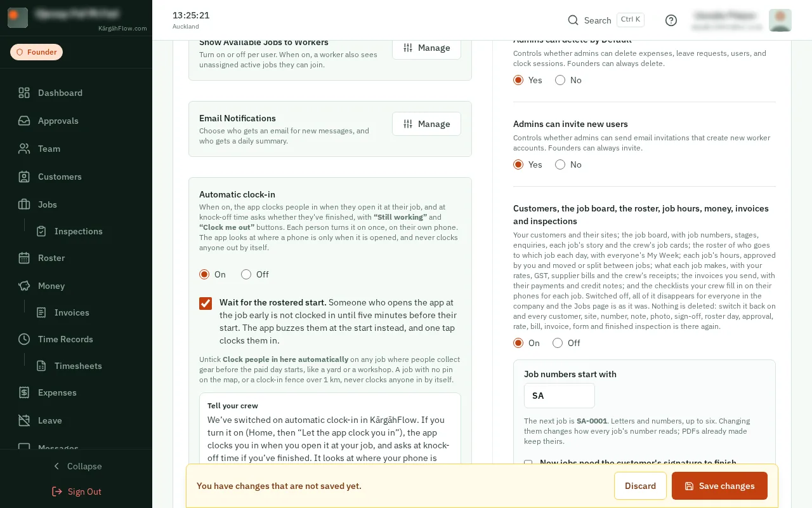Manage Show Available Jobs to Workers
The width and height of the screenshot is (812, 508).
[426, 48]
